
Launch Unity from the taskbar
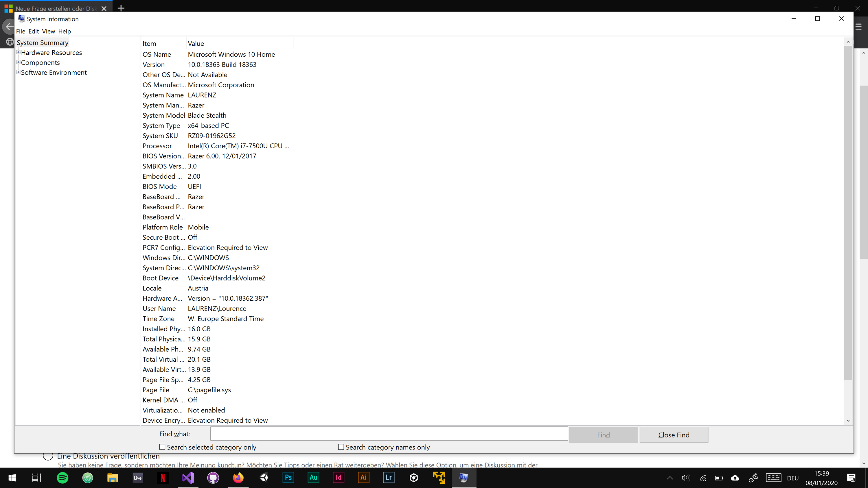(x=264, y=478)
